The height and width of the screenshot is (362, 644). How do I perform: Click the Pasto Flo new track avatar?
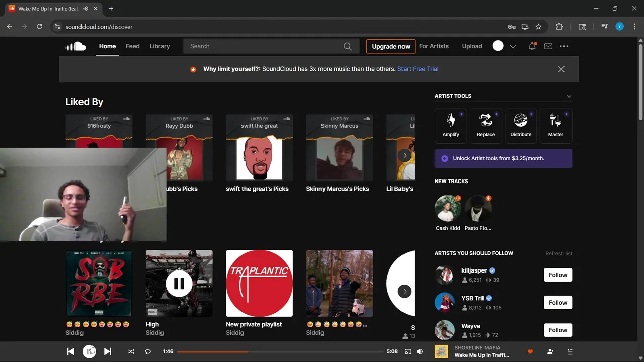pos(478,208)
